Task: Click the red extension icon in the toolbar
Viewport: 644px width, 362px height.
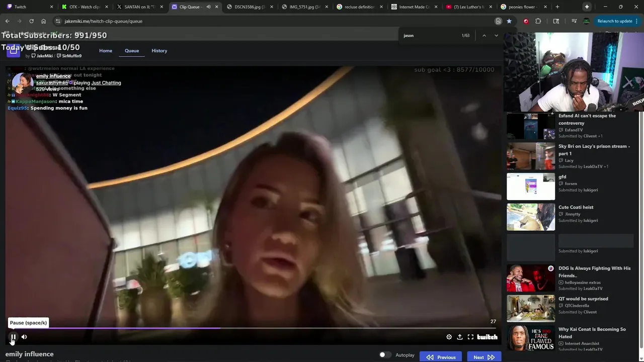Action: [x=526, y=21]
